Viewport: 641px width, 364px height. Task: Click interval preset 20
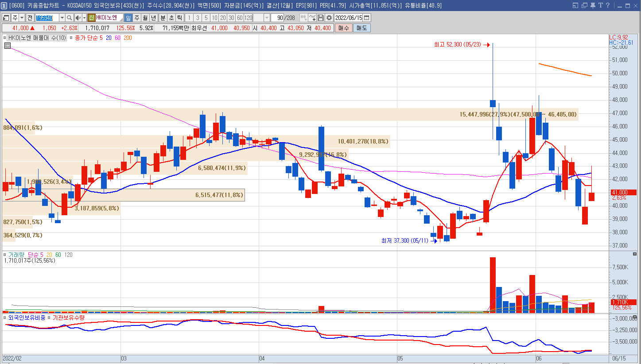pyautogui.click(x=223, y=18)
